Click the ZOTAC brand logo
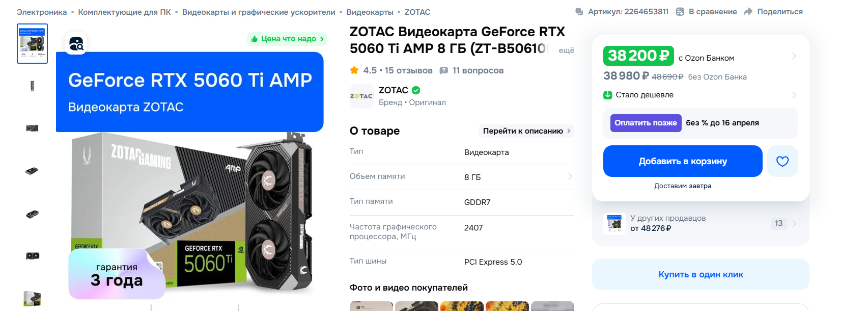 tap(362, 96)
